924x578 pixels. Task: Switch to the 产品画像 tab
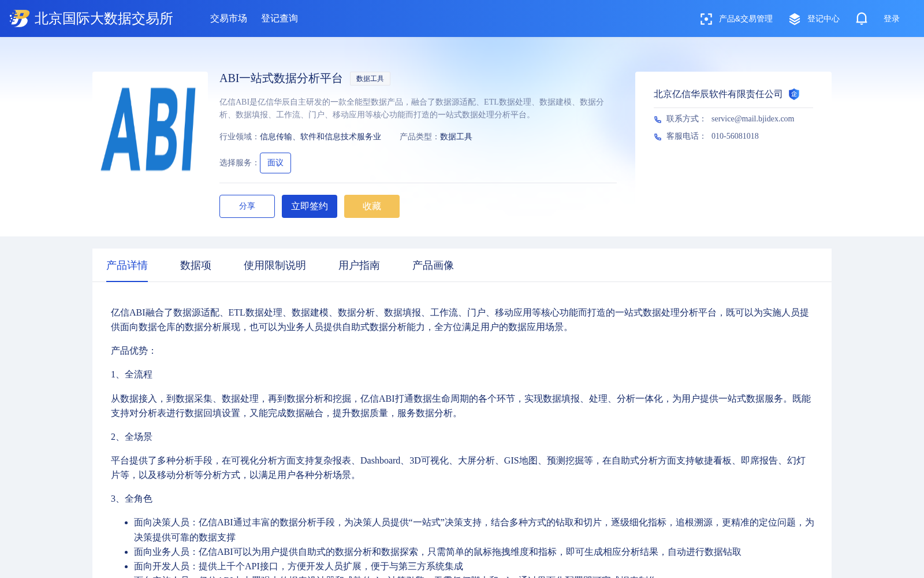pos(433,265)
